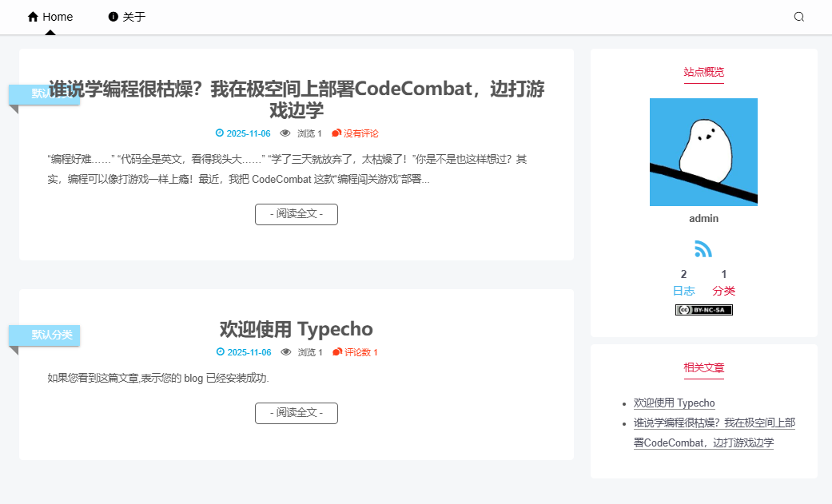The width and height of the screenshot is (832, 504).
Task: Click 欢迎使用 Typecho in related articles list
Action: [x=674, y=403]
